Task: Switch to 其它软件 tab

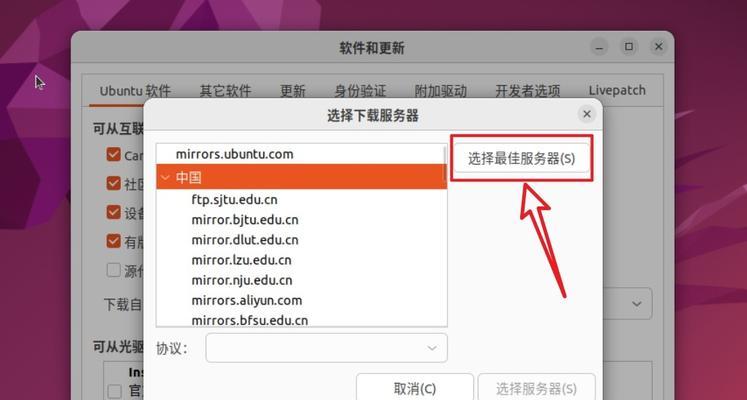Action: [225, 90]
